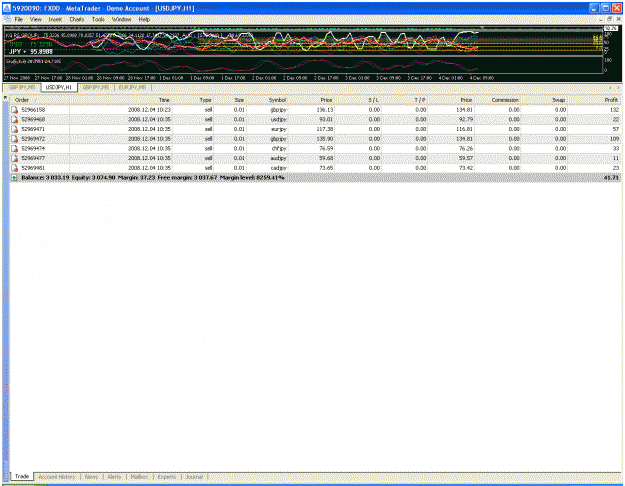Open the Tools menu
This screenshot has height=486, width=625.
pyautogui.click(x=98, y=19)
